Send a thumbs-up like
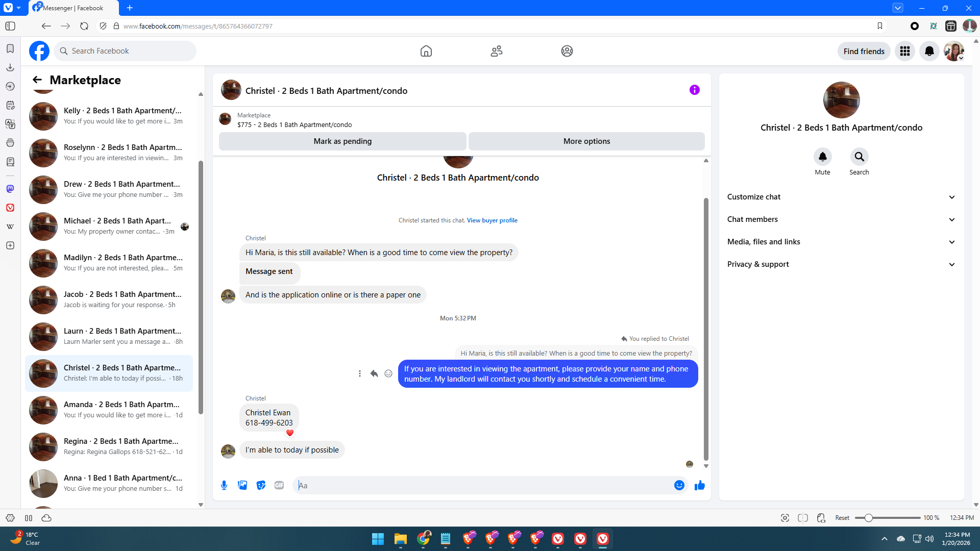Screen dimensions: 980x551 700,485
